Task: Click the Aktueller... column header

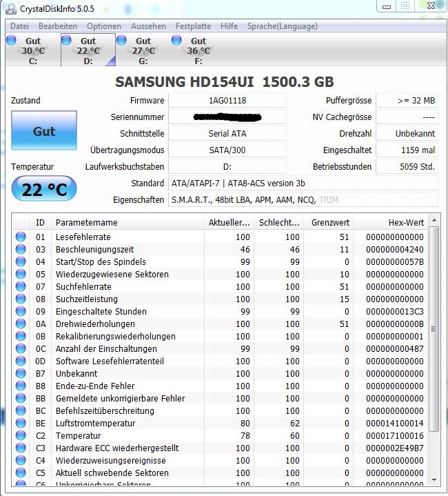Action: tap(229, 222)
